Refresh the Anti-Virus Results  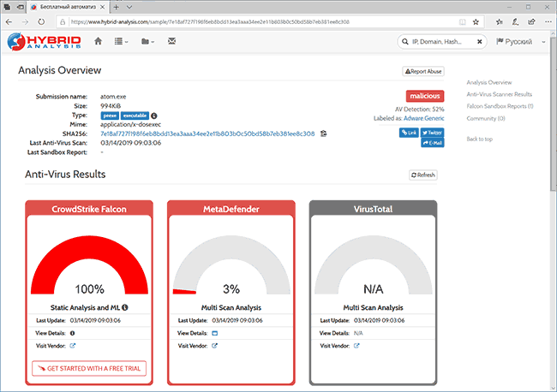click(423, 175)
